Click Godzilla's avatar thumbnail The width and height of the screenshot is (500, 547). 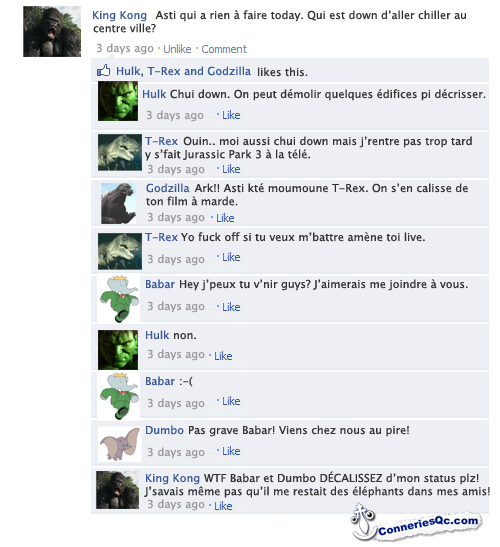pos(118,203)
